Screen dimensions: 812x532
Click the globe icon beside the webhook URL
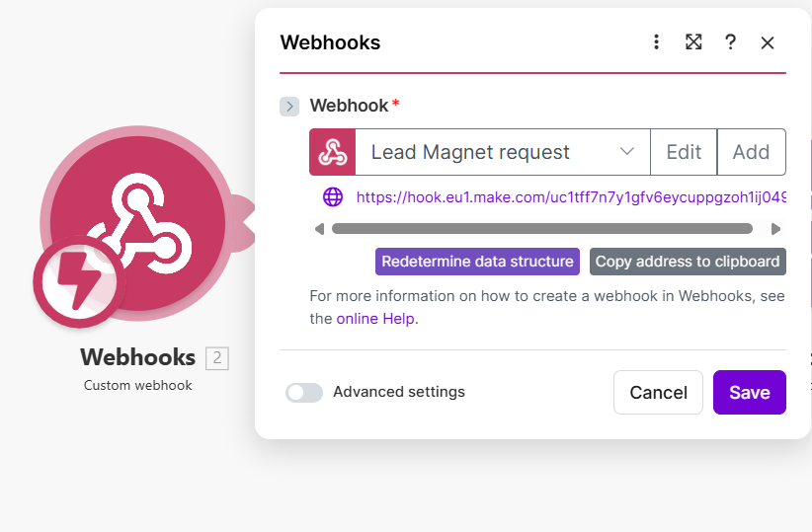[x=333, y=196]
